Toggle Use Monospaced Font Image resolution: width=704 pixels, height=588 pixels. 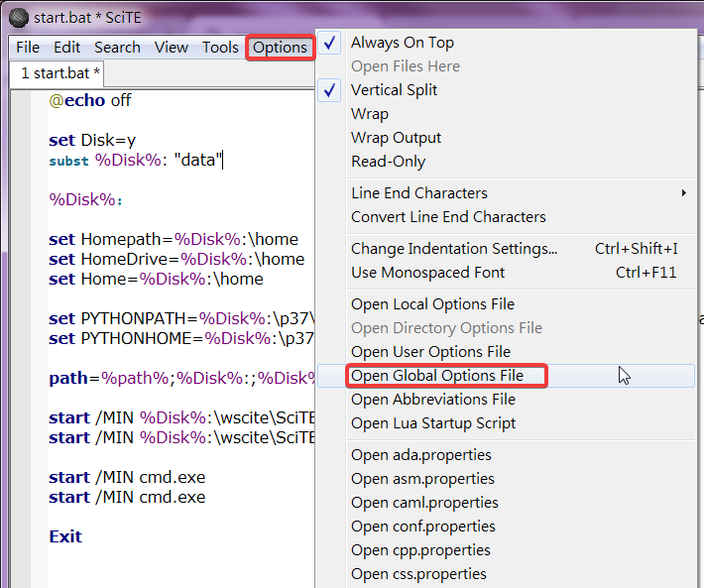pyautogui.click(x=427, y=273)
